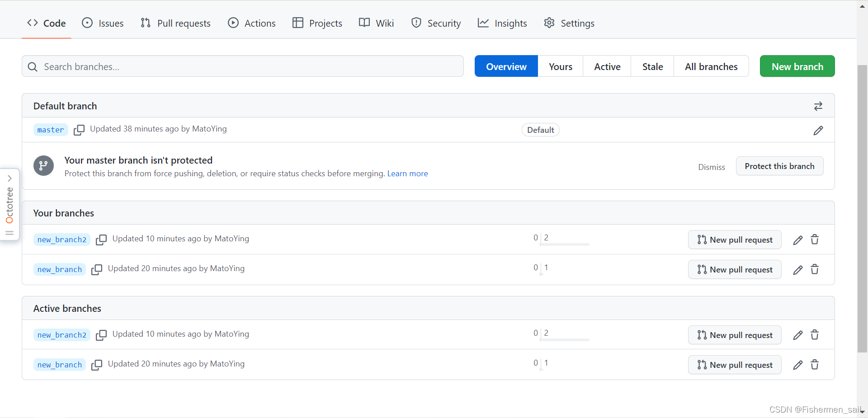Rename new_branch in Active branches
This screenshot has height=418, width=868.
click(798, 365)
